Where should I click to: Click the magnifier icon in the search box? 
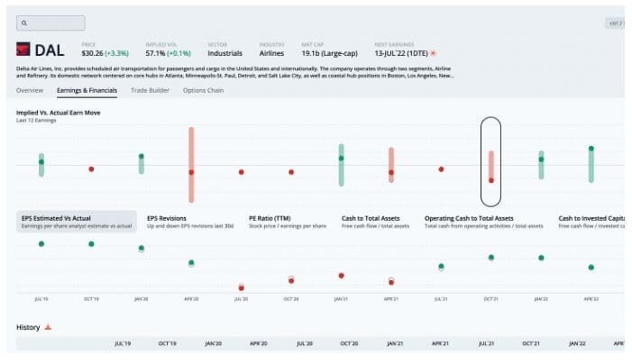(23, 23)
